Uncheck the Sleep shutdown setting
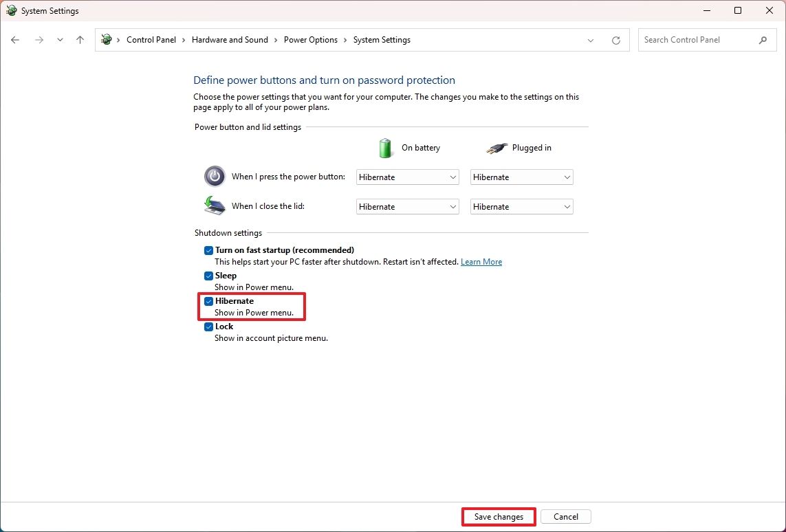 (208, 276)
